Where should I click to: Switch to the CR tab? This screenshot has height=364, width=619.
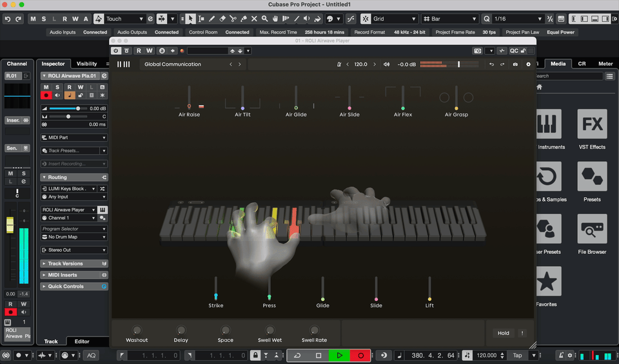[582, 64]
